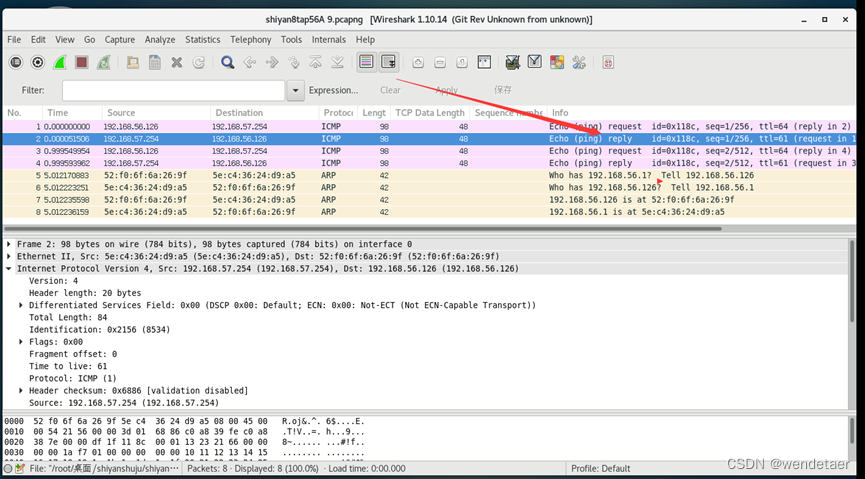This screenshot has width=865, height=479.
Task: Click into the display Filter field
Action: pos(173,91)
